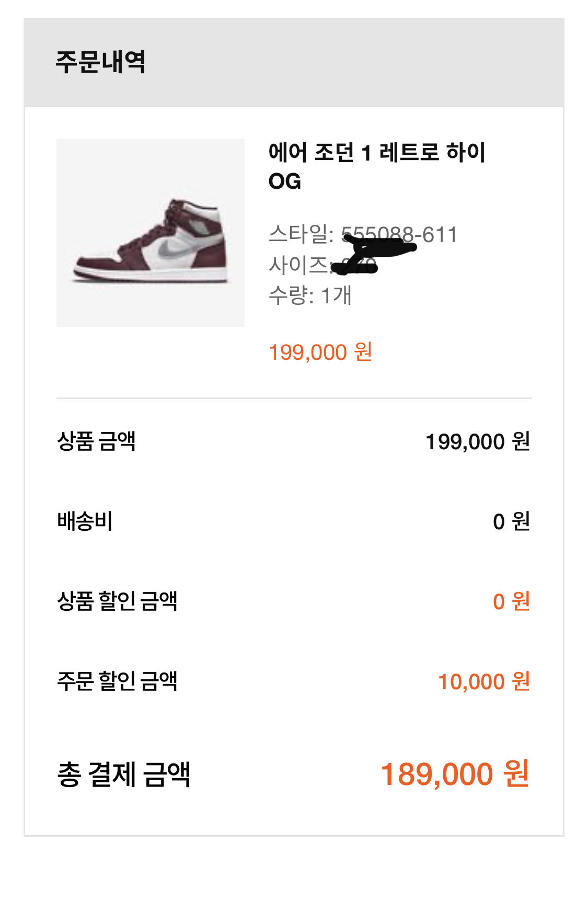Click the 상품 금액 label
Viewport: 588px width, 900px height.
pos(96,441)
